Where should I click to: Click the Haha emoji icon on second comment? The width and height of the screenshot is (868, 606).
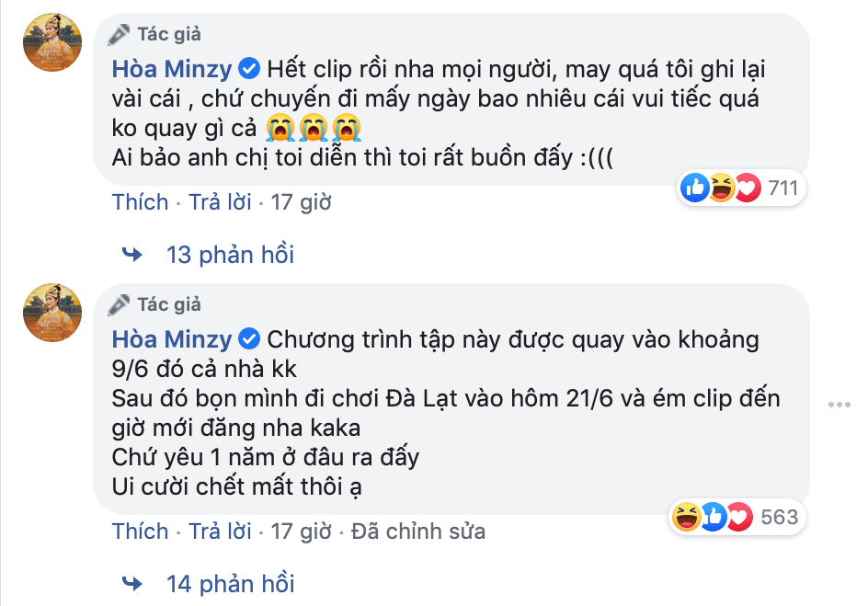684,518
